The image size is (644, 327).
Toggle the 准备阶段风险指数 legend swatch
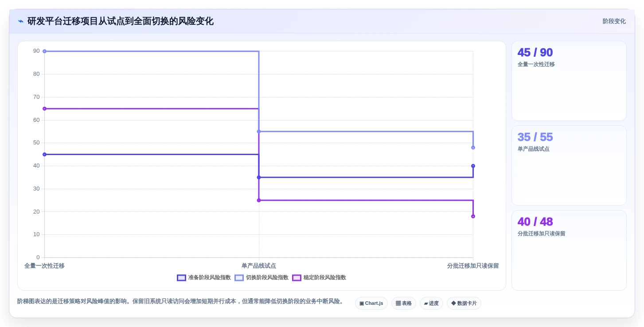coord(181,278)
